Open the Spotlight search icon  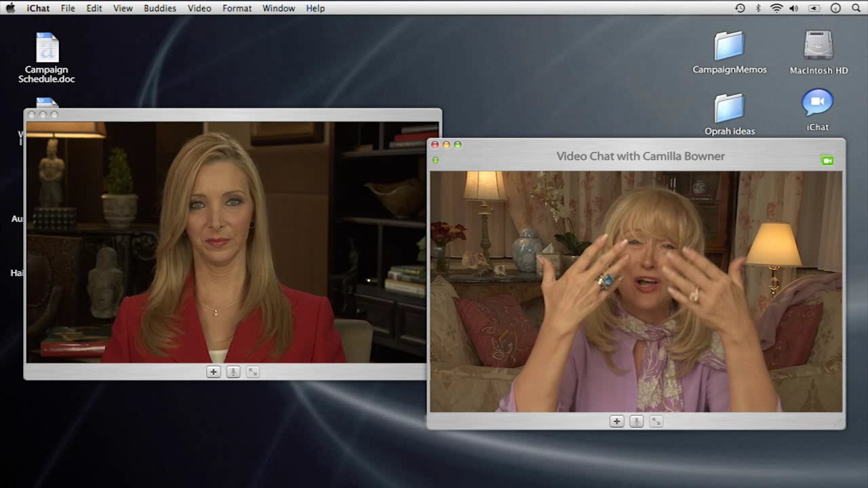pyautogui.click(x=856, y=8)
